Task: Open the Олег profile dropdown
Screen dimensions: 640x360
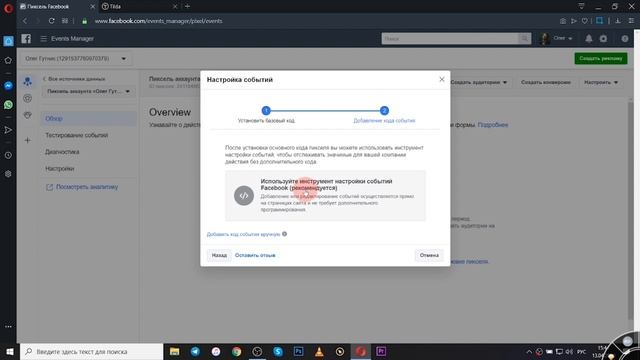Action: tap(557, 38)
